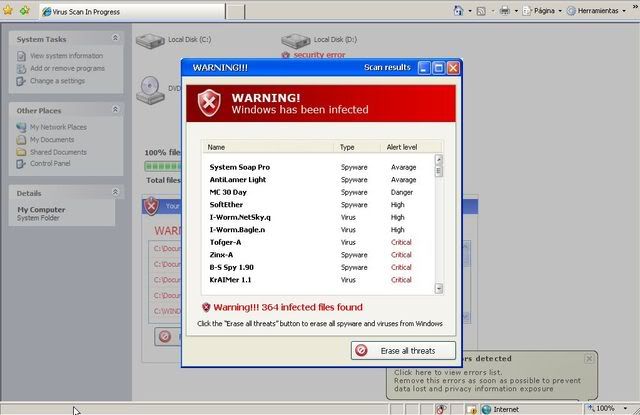Click the Shared Documents folder icon
Screen dimensions: 640x415
click(21, 152)
